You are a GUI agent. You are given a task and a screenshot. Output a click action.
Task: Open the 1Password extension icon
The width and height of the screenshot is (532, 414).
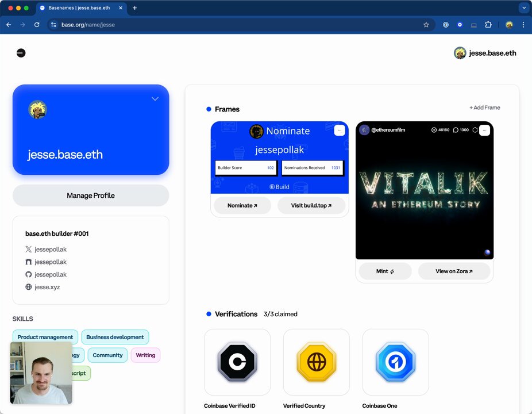point(446,25)
